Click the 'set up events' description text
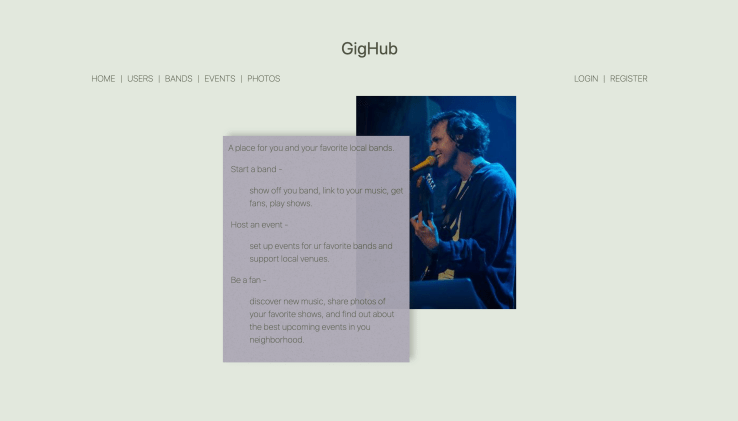This screenshot has width=738, height=421. (321, 252)
